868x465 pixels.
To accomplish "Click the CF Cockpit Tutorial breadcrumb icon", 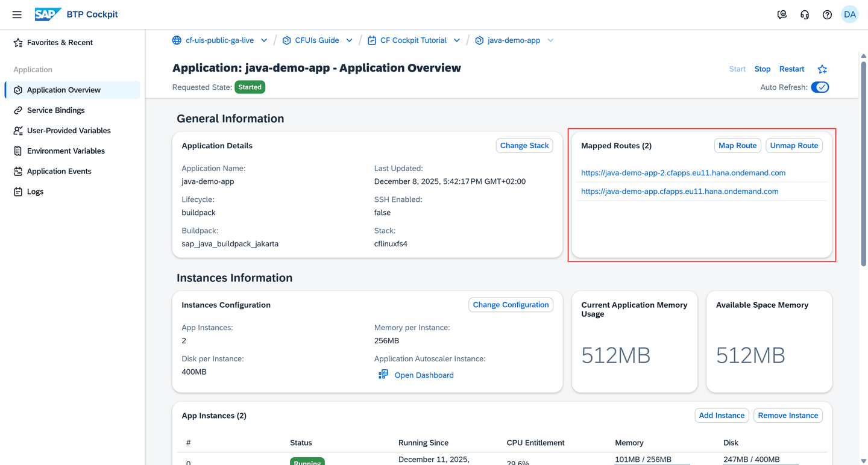I will point(372,40).
